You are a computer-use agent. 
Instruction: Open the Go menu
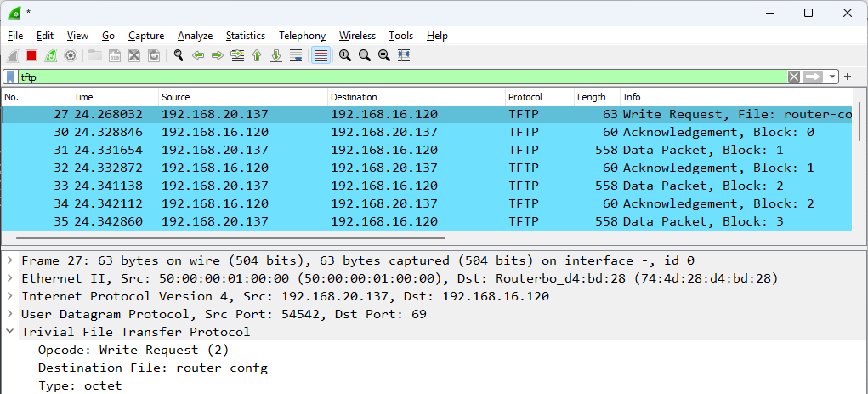tap(108, 36)
